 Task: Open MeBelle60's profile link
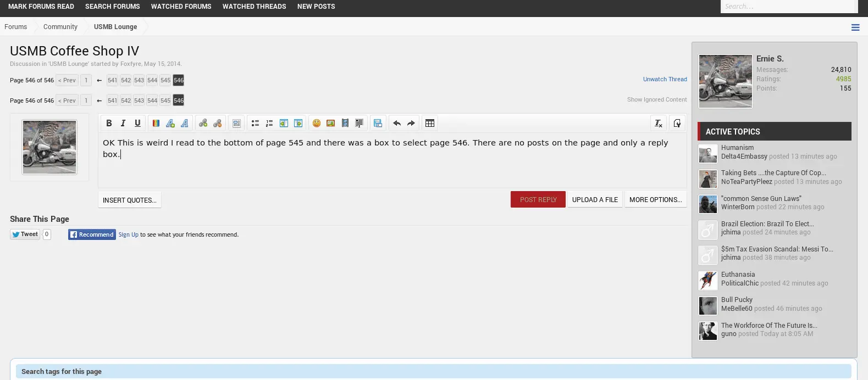tap(737, 309)
